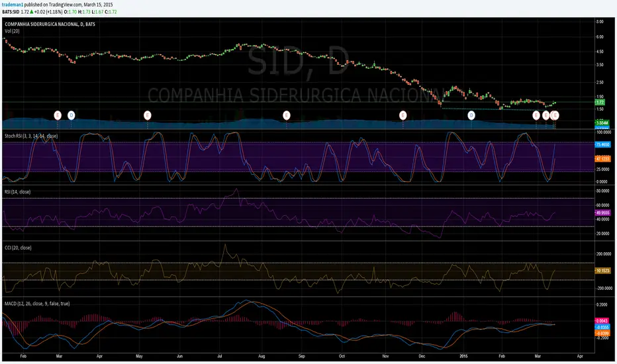The height and width of the screenshot is (364, 617).
Task: Click the 4.50 price axis label
Action: [x=600, y=52]
